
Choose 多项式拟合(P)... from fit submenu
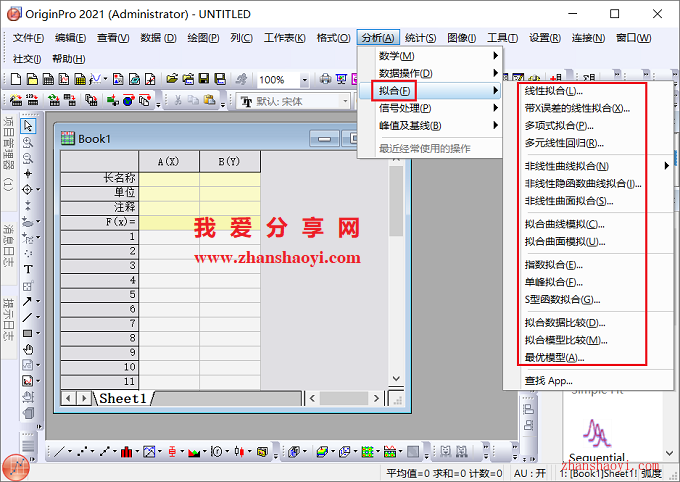[559, 126]
